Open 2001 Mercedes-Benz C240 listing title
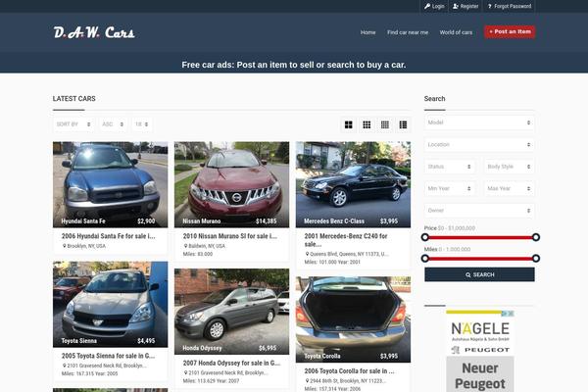The width and height of the screenshot is (588, 392). coord(346,240)
